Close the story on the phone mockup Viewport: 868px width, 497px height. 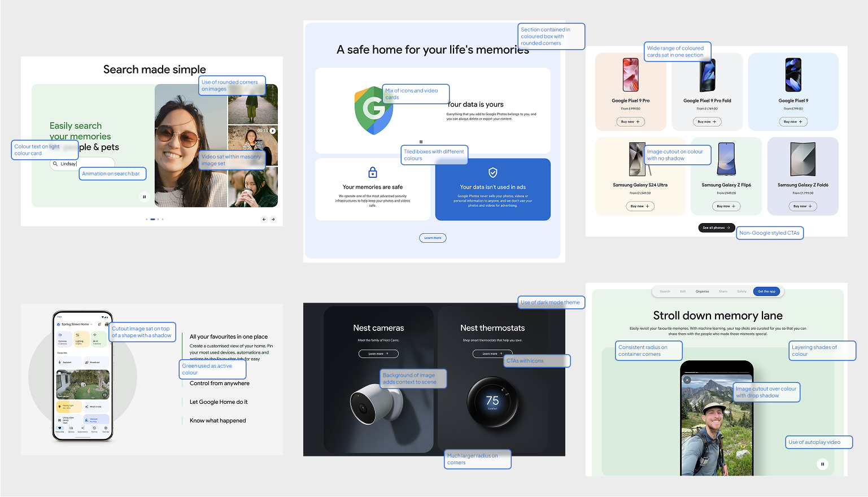click(x=687, y=380)
